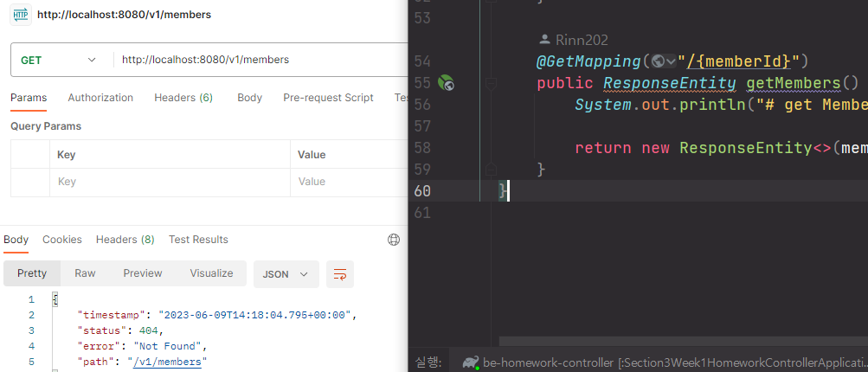Switch to the Params tab
This screenshot has width=868, height=372.
click(29, 98)
